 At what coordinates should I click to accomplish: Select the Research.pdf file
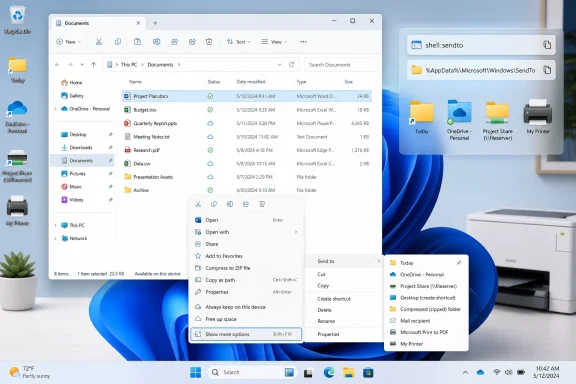(x=246, y=150)
